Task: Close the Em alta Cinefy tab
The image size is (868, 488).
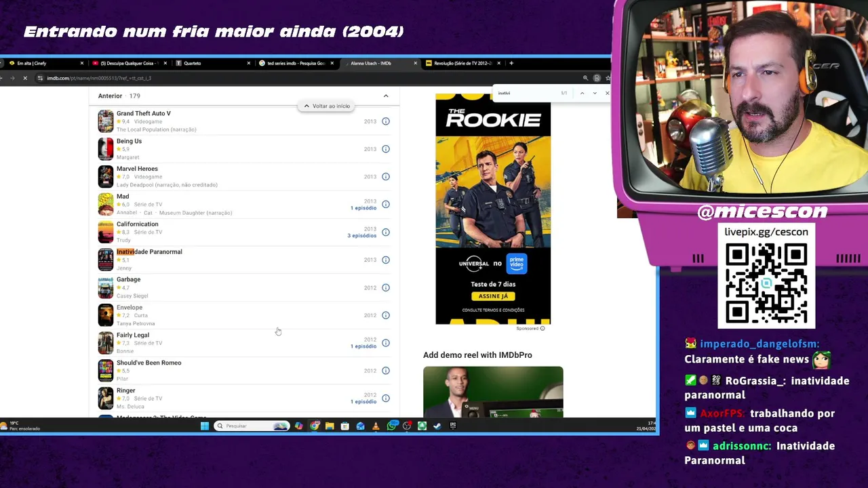Action: pos(82,63)
